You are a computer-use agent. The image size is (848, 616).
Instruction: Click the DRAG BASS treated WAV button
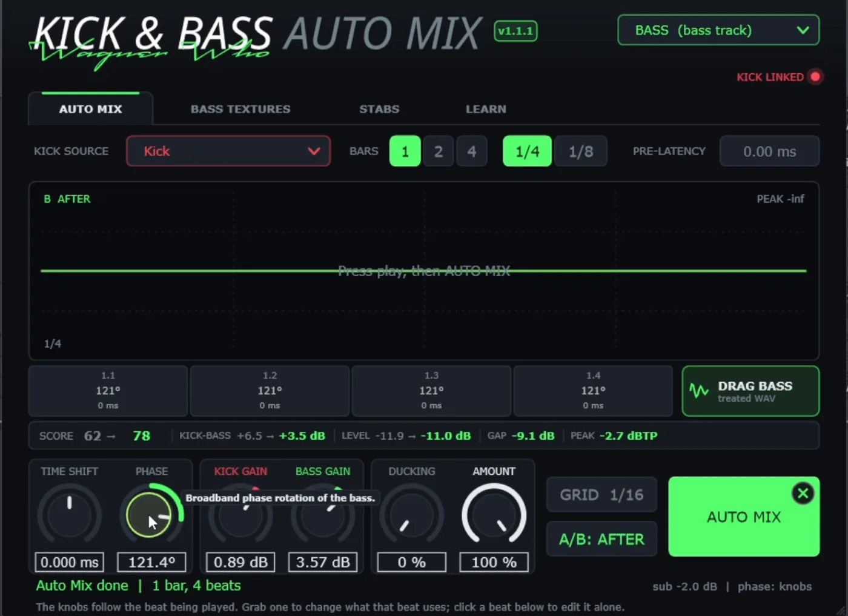pos(750,391)
